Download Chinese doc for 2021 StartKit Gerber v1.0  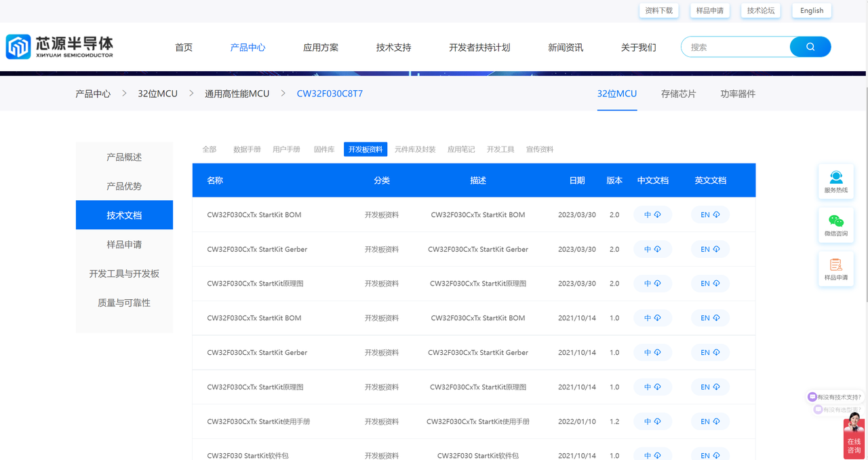pyautogui.click(x=652, y=352)
